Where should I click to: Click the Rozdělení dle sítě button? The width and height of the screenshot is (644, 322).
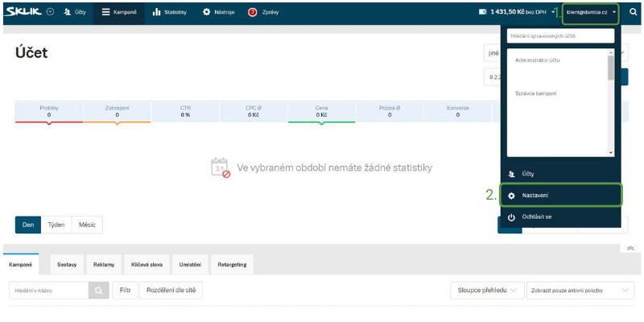tap(171, 291)
